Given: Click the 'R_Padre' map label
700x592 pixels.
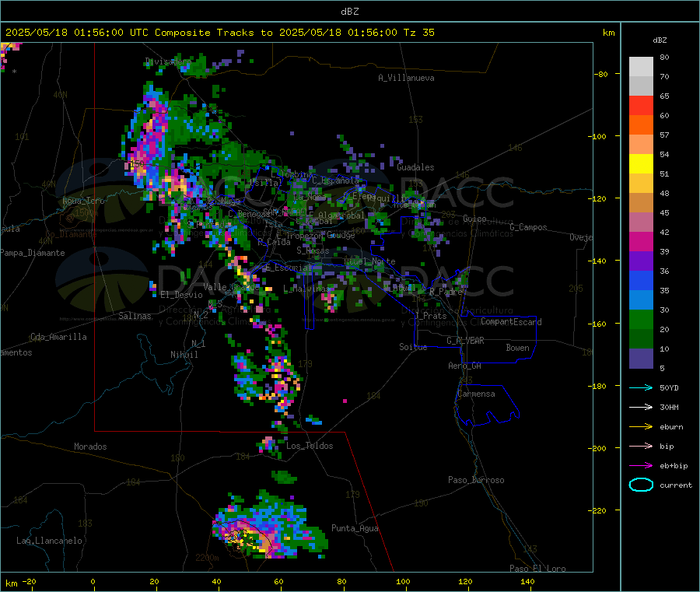Looking at the screenshot, I should (446, 292).
